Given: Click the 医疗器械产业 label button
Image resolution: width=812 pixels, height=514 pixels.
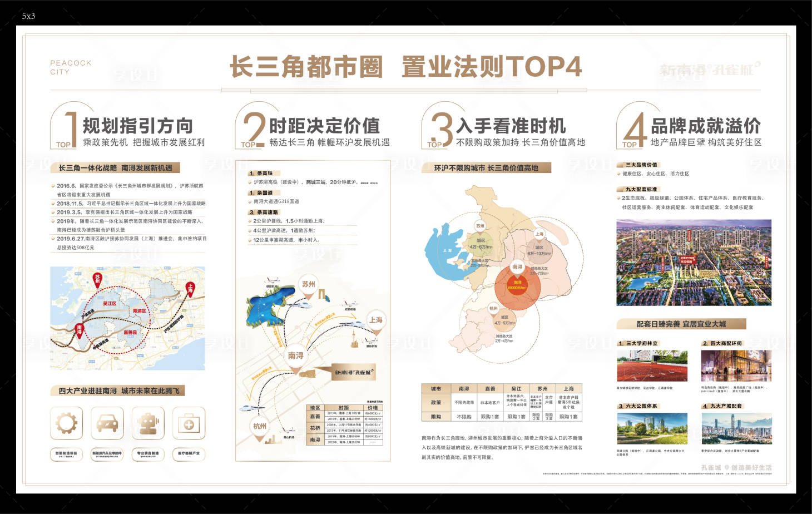Looking at the screenshot, I should (189, 454).
